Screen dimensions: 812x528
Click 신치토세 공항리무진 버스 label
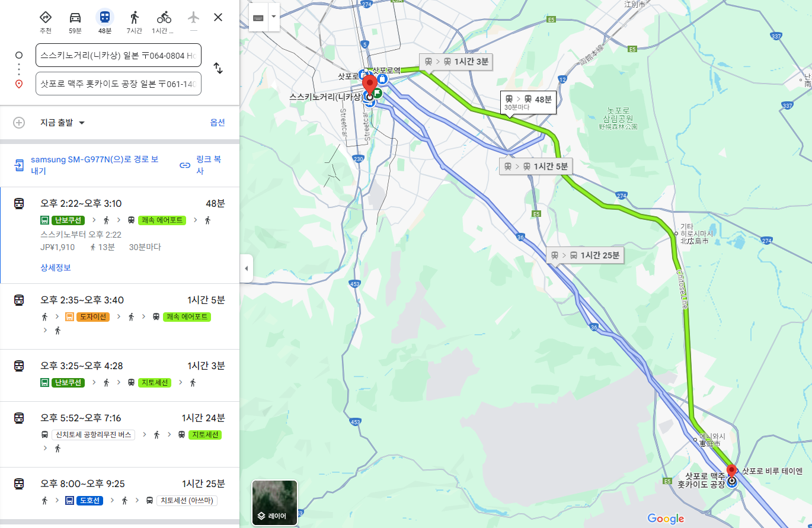click(94, 435)
